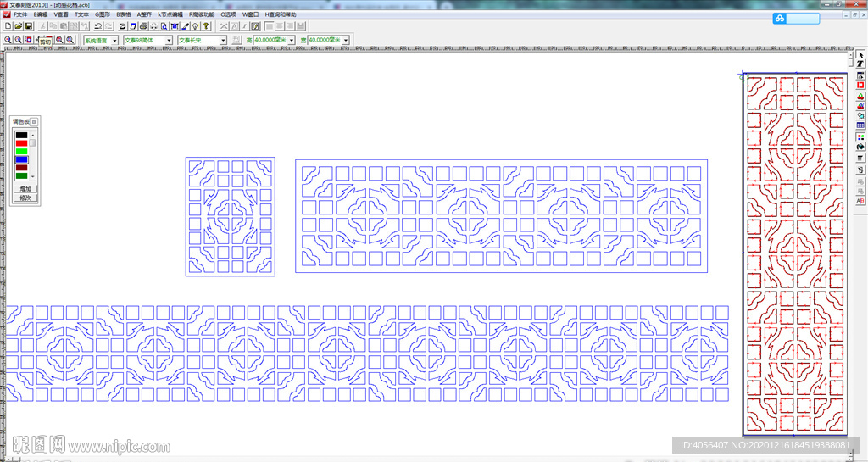Click the red vertical lattice pattern

pyautogui.click(x=795, y=254)
